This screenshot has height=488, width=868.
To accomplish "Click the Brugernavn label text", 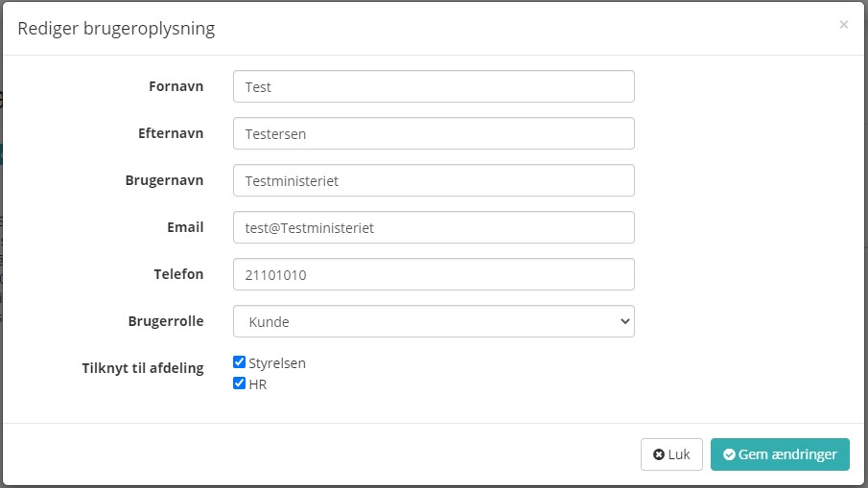I will coord(164,180).
